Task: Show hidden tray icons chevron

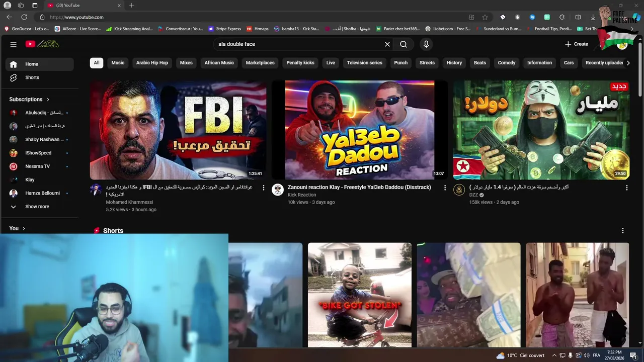Action: coord(554,355)
